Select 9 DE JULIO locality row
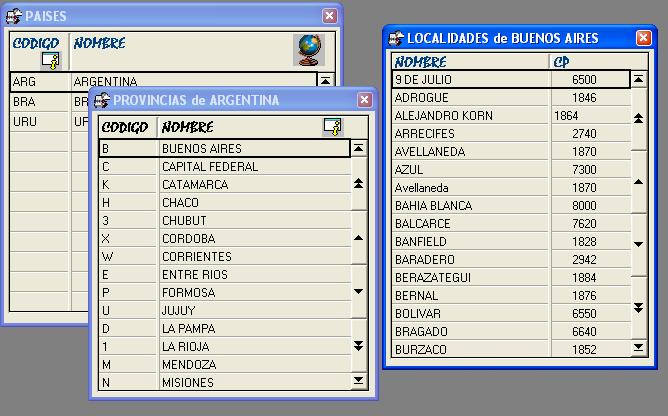The image size is (668, 416). click(511, 80)
